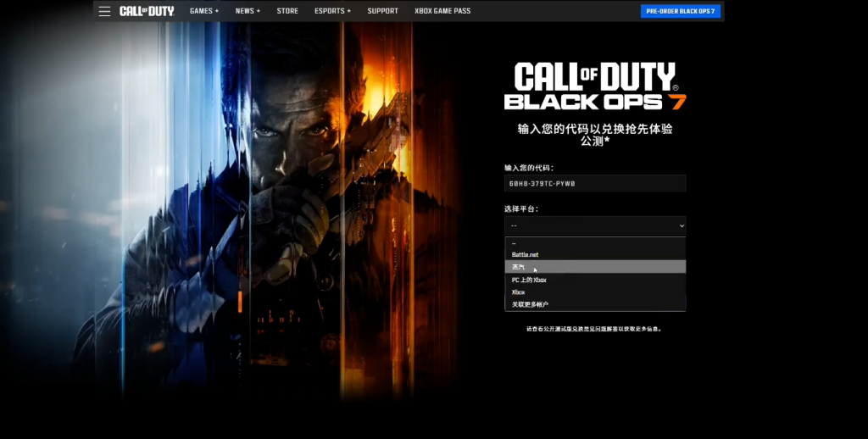Viewport: 868px width, 439px height.
Task: Choose the standalone Xbox console option
Action: 519,292
